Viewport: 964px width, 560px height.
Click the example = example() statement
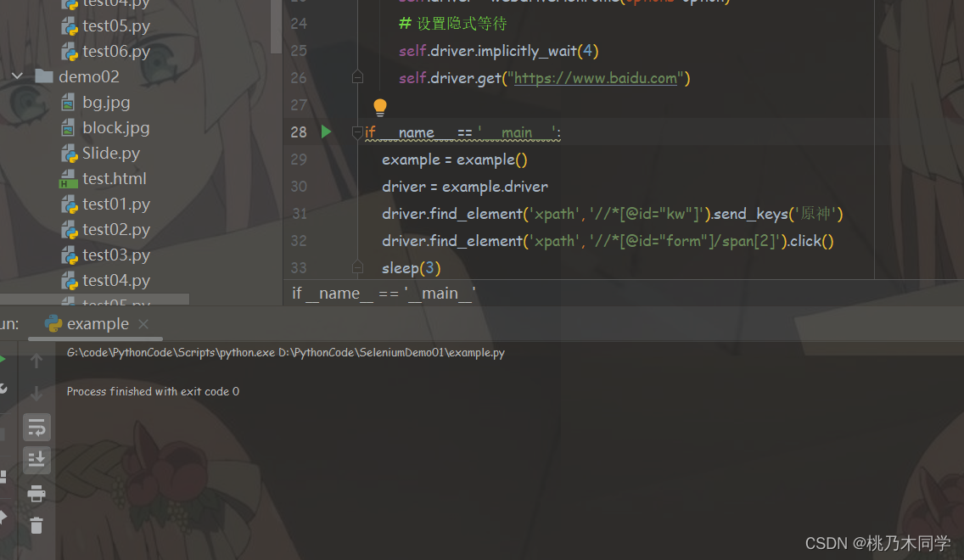click(x=454, y=160)
